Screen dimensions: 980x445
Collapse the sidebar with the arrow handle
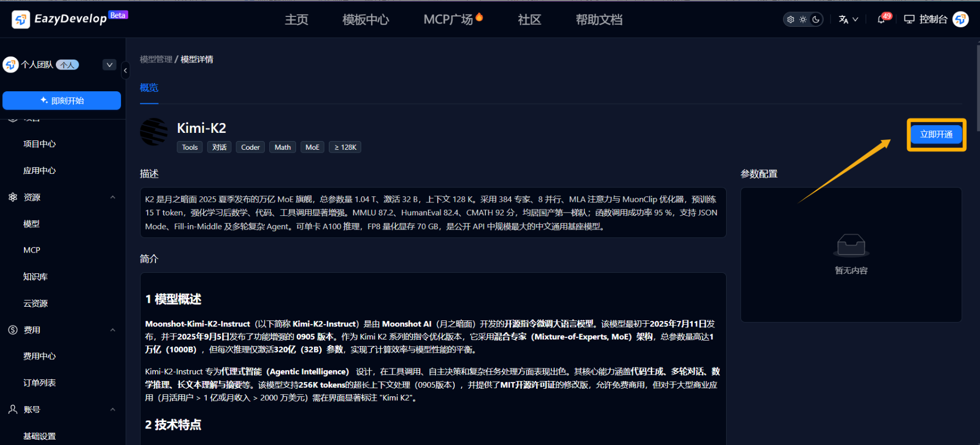125,70
